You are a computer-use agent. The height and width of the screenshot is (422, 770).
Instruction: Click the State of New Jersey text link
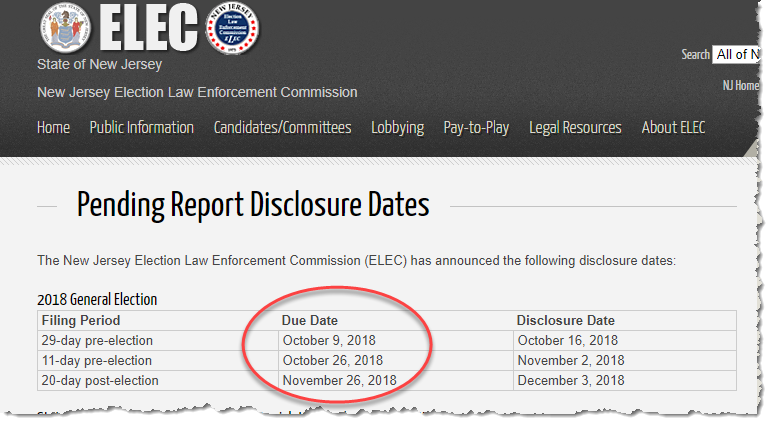(x=99, y=64)
